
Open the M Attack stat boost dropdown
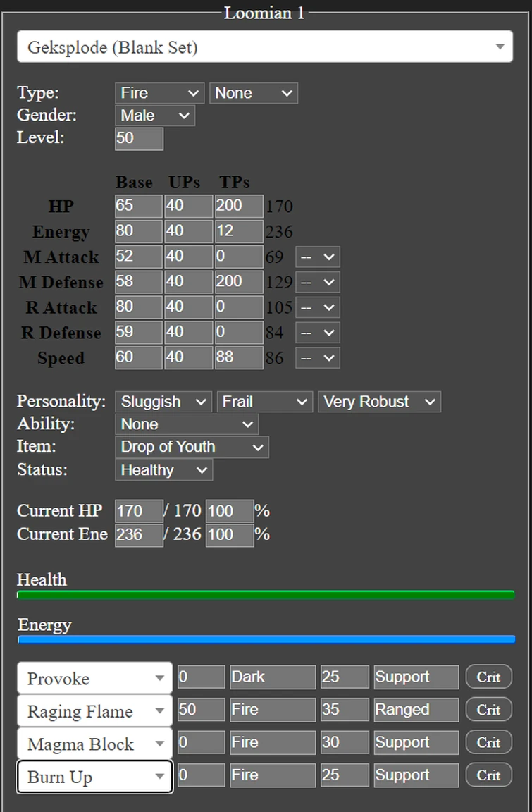tap(317, 257)
